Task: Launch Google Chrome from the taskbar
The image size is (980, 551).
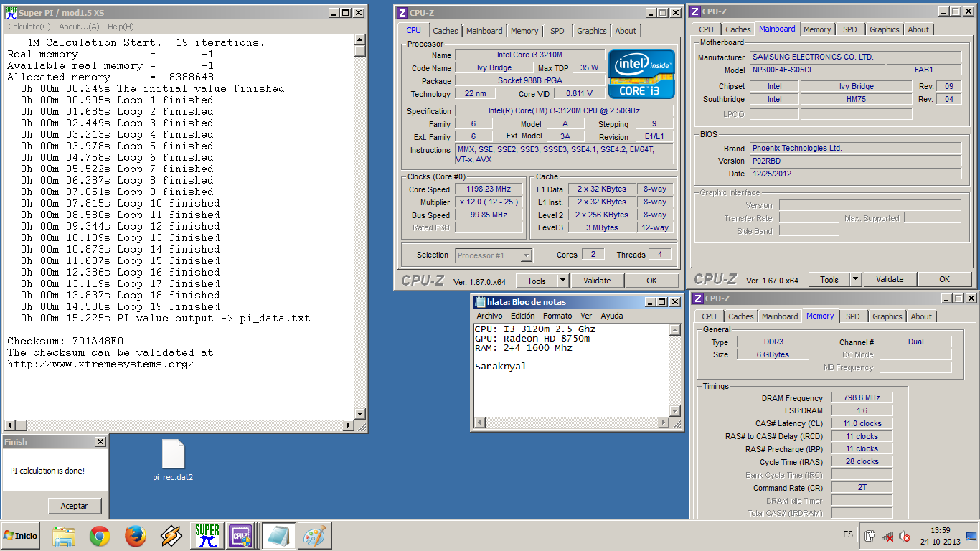Action: click(100, 536)
